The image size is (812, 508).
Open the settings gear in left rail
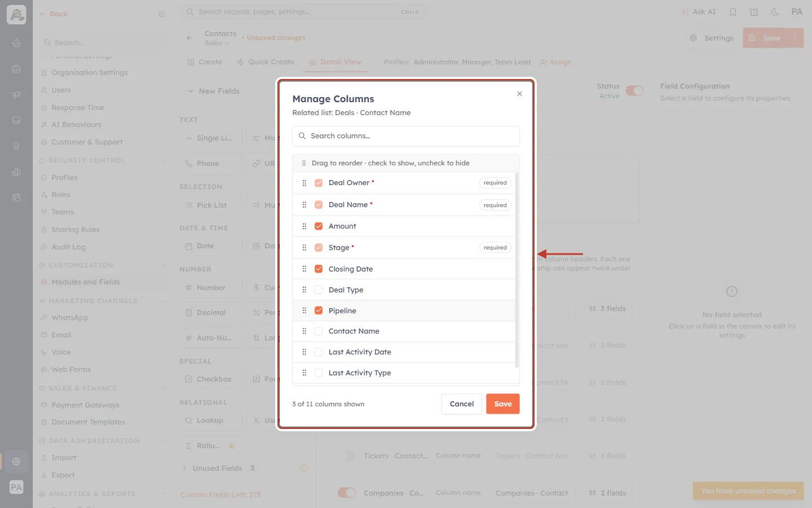tap(16, 461)
